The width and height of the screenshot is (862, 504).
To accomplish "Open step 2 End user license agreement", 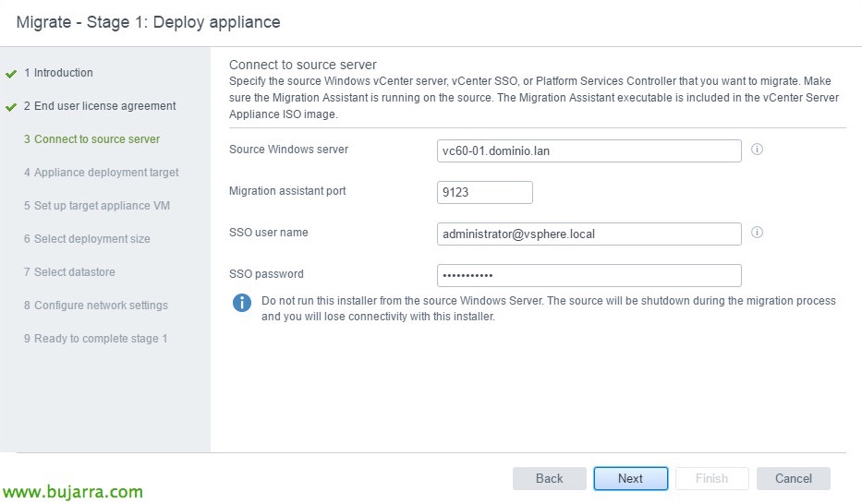I will click(100, 106).
